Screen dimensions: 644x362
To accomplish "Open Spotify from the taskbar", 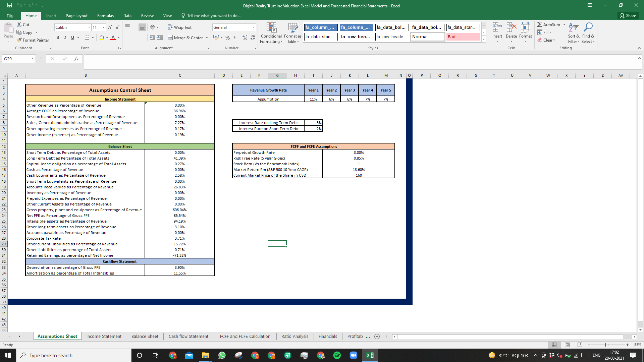I will tap(337, 355).
